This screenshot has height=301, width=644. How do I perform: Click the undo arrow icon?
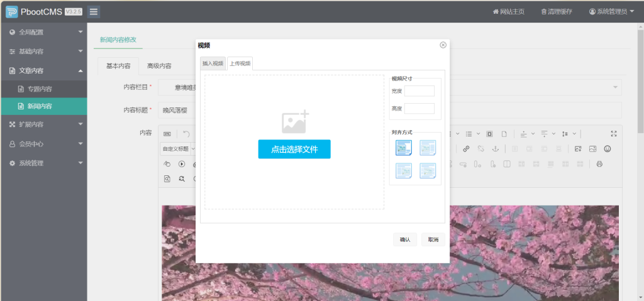coord(186,134)
